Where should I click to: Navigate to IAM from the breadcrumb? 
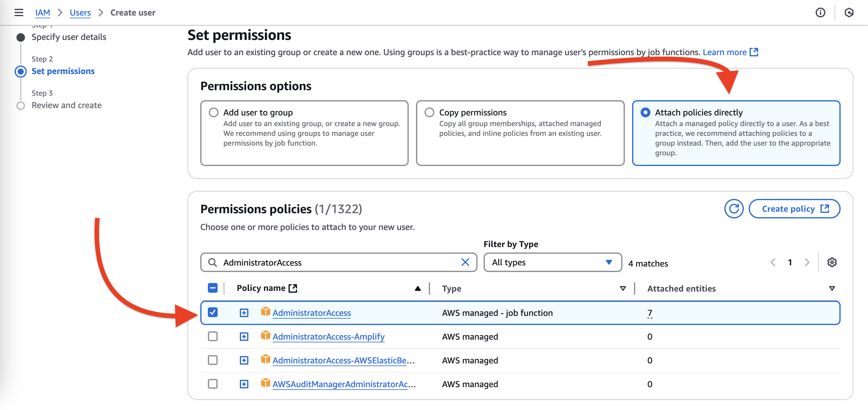click(43, 12)
